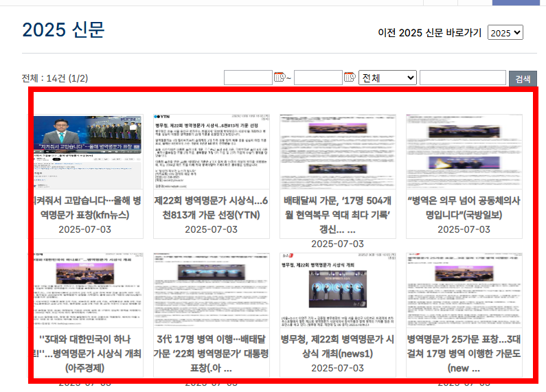Click the 전체 : 14건 (1/2) count text
This screenshot has width=546, height=392.
point(55,78)
